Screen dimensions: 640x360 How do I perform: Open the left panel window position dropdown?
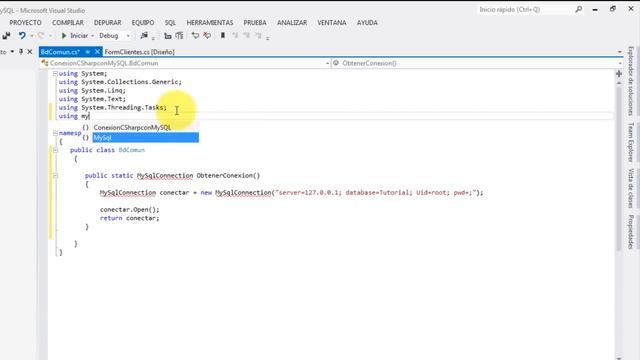click(12, 51)
